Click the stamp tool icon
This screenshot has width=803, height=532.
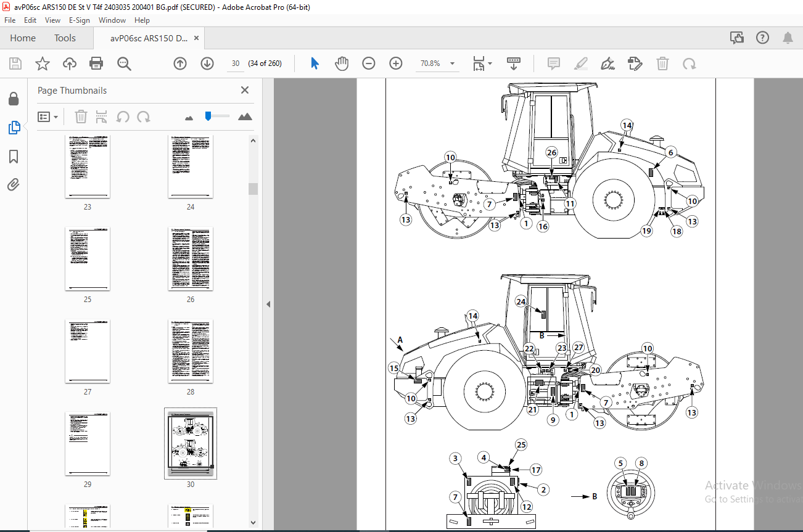(x=635, y=63)
